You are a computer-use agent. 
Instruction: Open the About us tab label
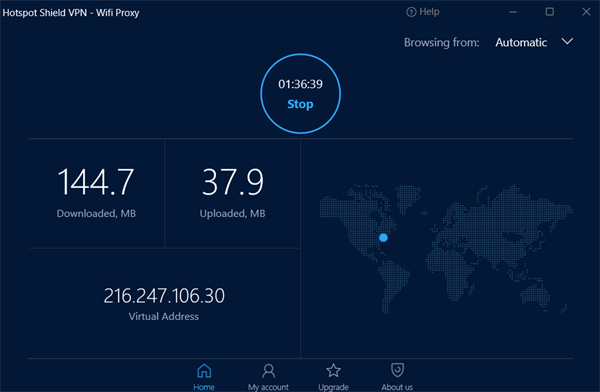click(397, 387)
